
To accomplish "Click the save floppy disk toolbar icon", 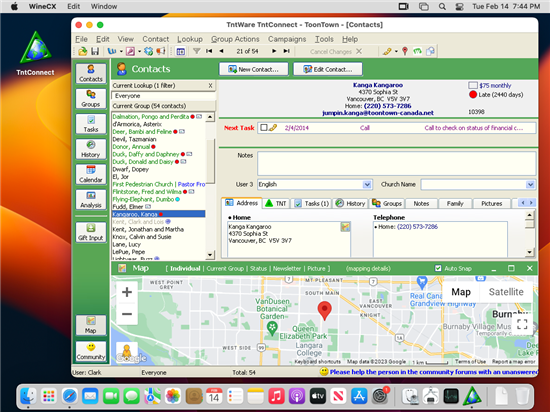I will (x=95, y=51).
